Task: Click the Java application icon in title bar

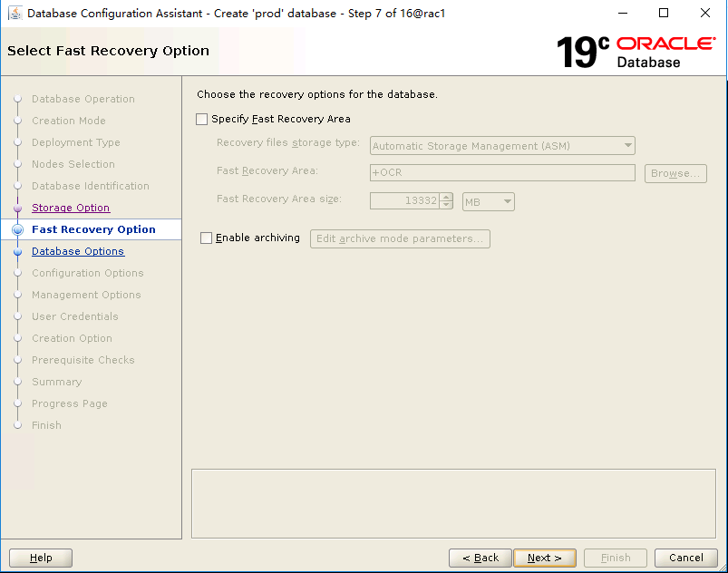Action: 15,13
